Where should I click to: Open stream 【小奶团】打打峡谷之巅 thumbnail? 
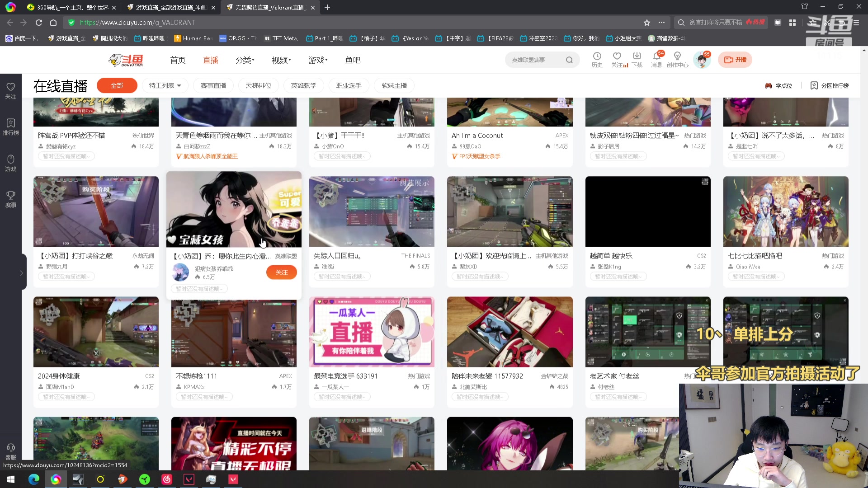coord(96,211)
